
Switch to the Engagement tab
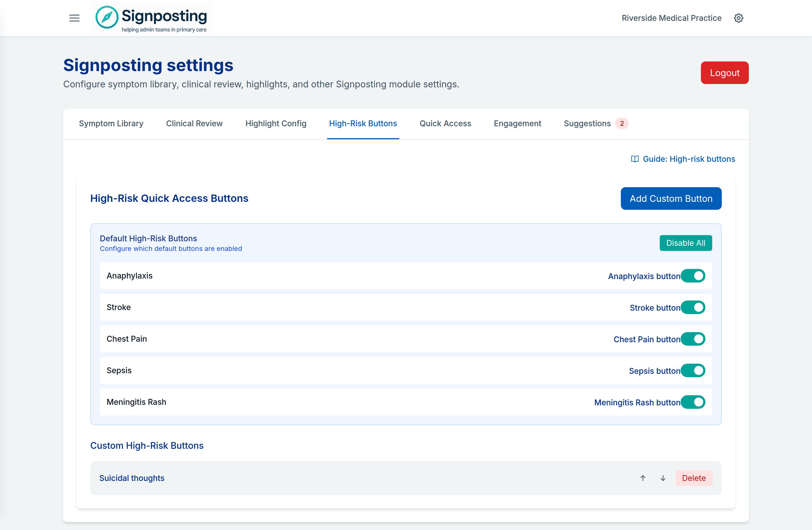[x=518, y=123]
